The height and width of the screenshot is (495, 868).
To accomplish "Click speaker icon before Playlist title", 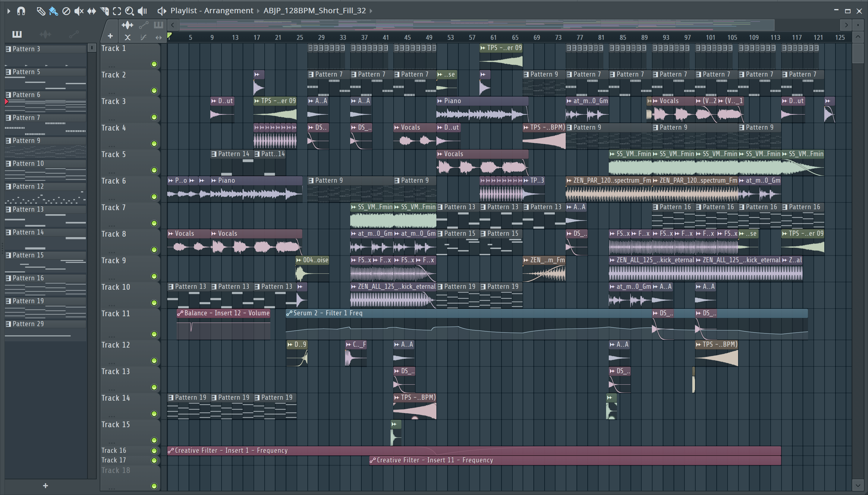I will pyautogui.click(x=162, y=11).
